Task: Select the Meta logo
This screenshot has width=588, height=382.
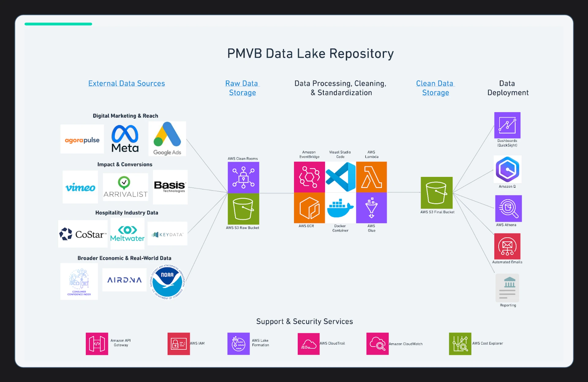Action: 125,139
